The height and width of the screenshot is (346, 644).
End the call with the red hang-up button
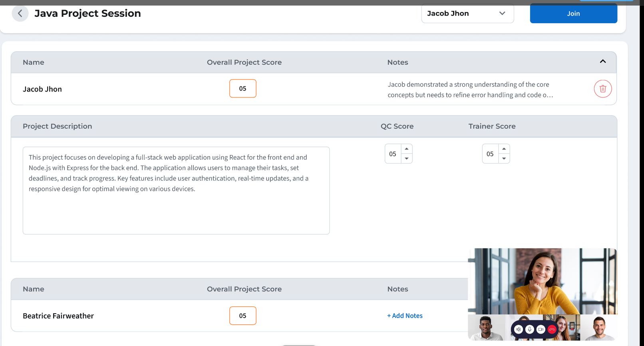click(x=552, y=329)
